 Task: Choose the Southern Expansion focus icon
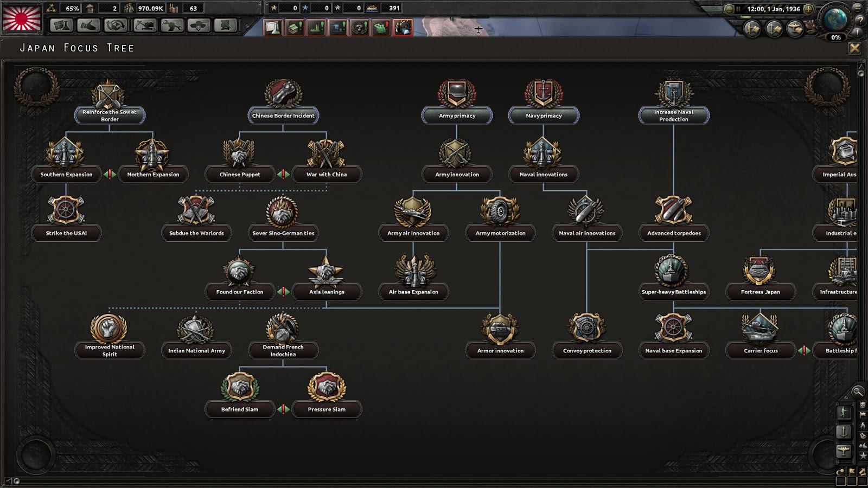[66, 152]
